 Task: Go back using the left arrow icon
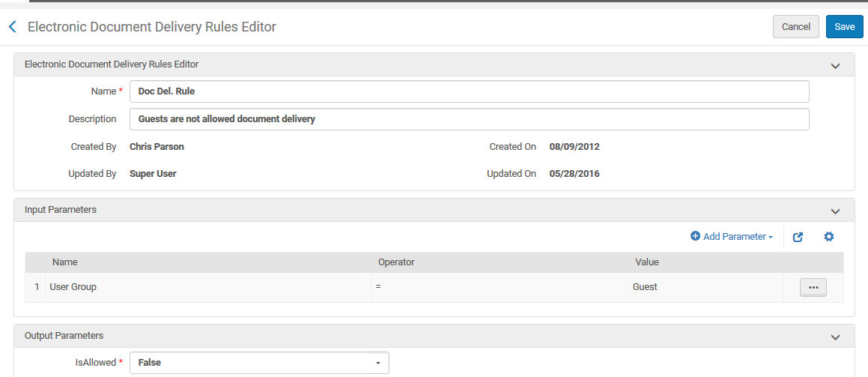click(x=12, y=27)
